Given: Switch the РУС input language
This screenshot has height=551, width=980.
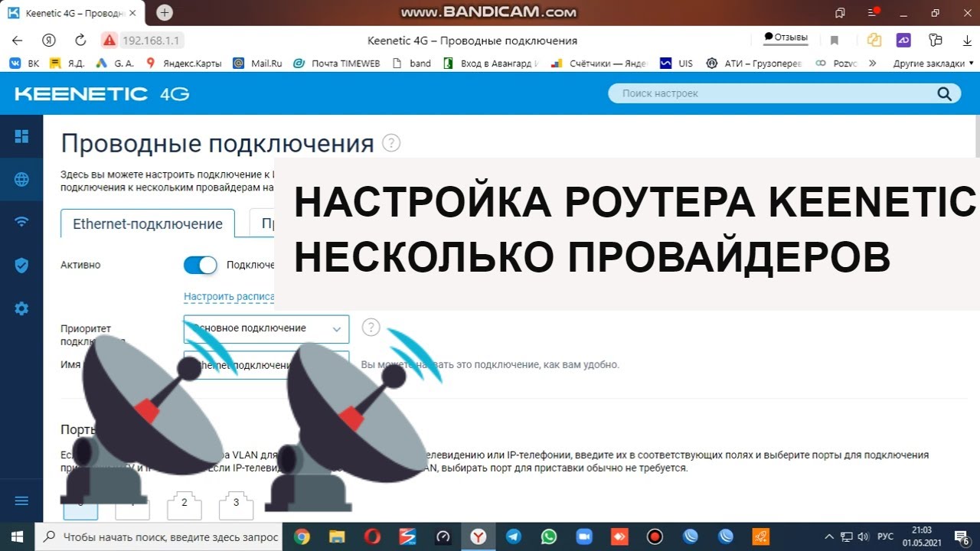Looking at the screenshot, I should point(885,536).
